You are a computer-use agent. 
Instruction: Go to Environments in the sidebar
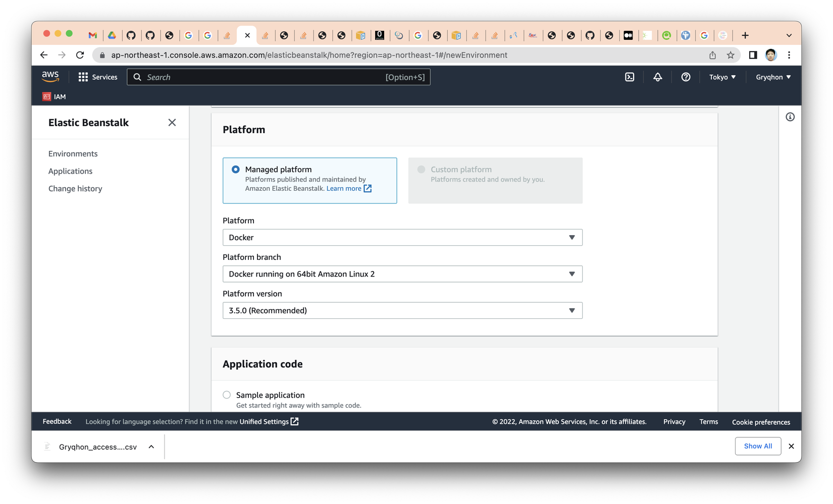[73, 154]
